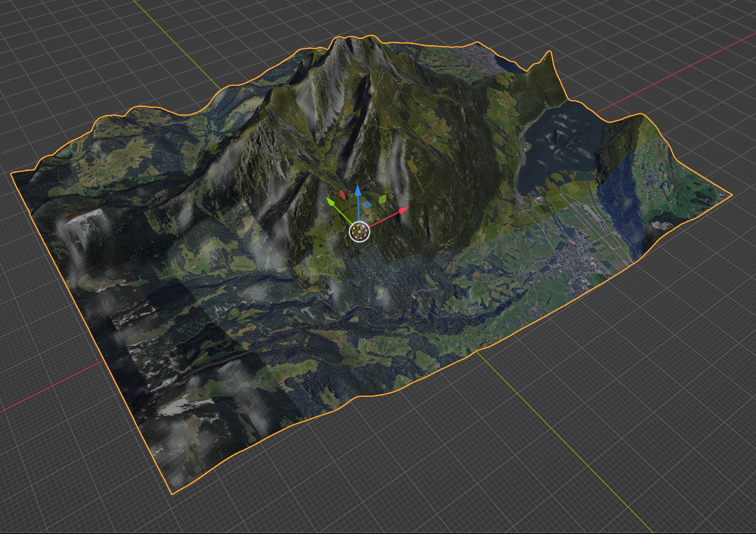Click the leftmost corner of the terrain mesh
The image size is (756, 534).
pos(13,174)
